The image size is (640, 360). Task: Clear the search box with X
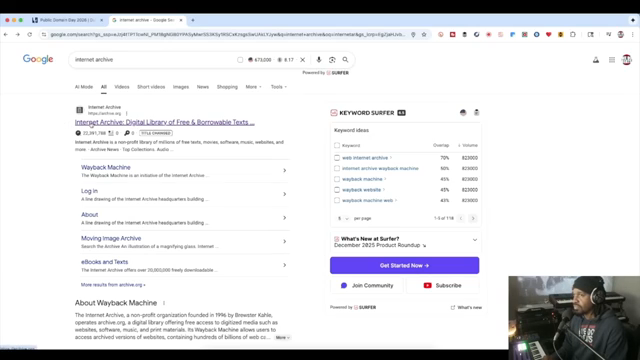click(x=302, y=60)
